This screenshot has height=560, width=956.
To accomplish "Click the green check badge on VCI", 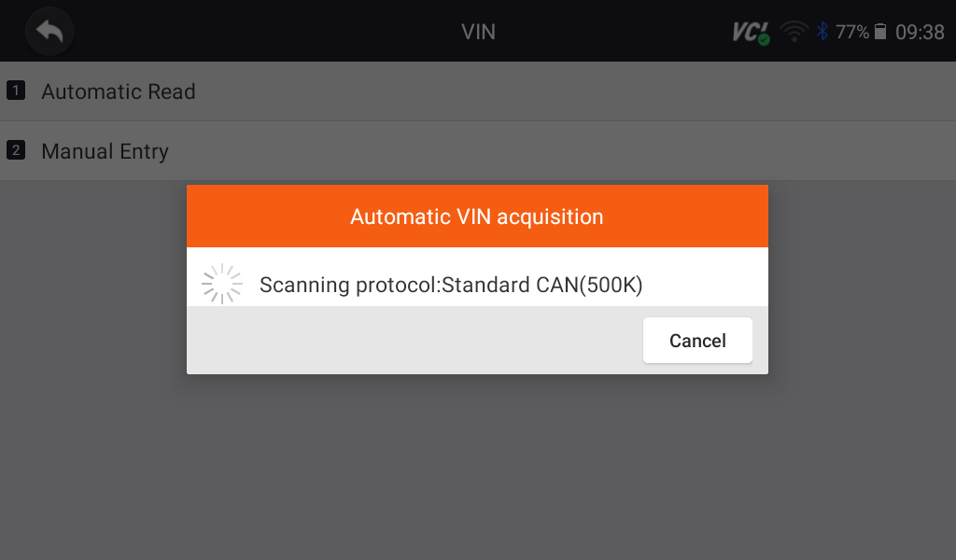I will (764, 40).
